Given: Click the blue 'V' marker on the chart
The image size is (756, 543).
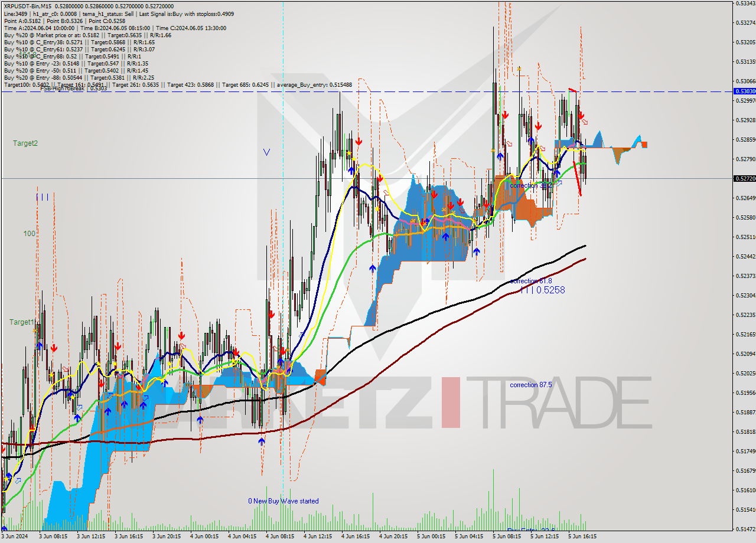Looking at the screenshot, I should coord(266,152).
